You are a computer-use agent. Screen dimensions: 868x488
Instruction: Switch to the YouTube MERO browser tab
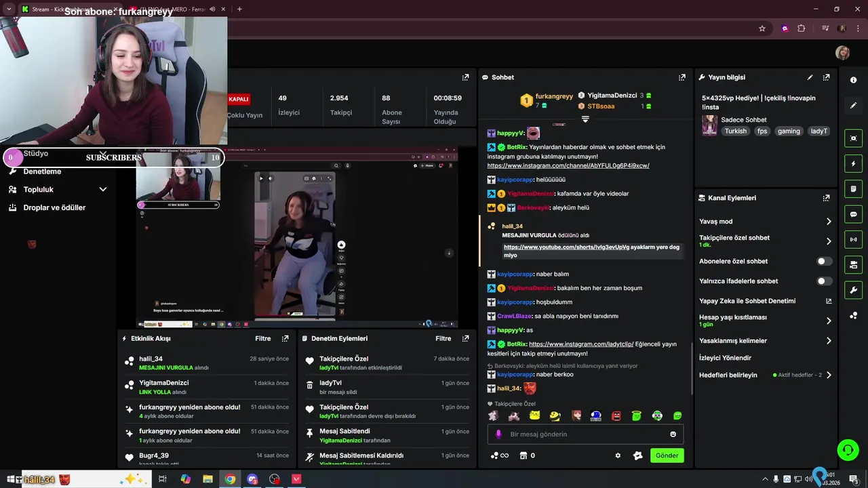point(178,9)
